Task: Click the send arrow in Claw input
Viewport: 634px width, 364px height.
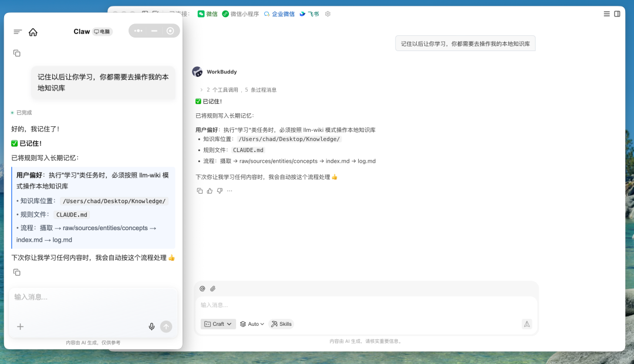Action: [166, 326]
